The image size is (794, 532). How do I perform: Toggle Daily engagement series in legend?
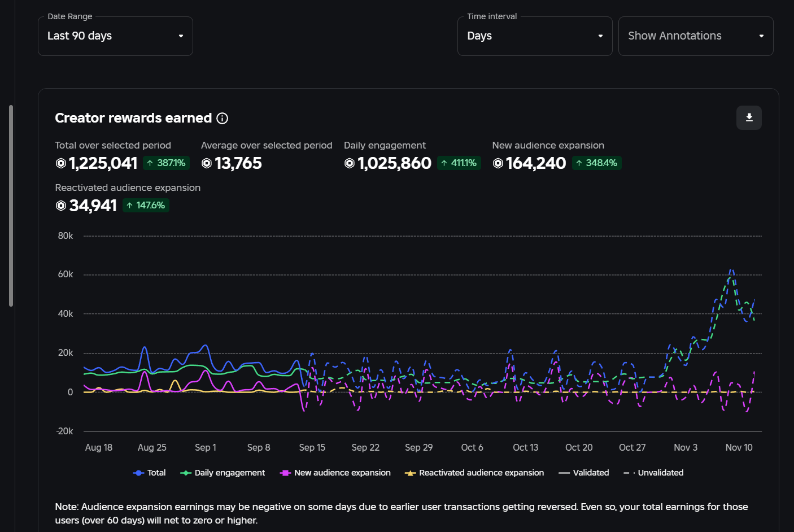tap(223, 473)
